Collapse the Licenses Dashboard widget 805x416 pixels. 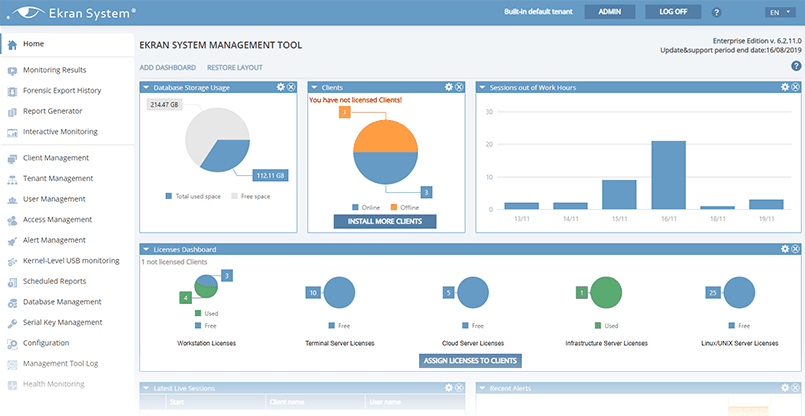[x=146, y=250]
